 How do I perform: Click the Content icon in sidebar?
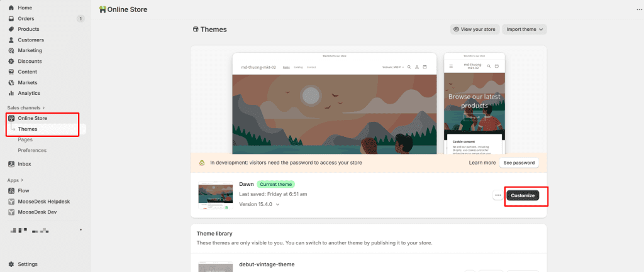(11, 72)
